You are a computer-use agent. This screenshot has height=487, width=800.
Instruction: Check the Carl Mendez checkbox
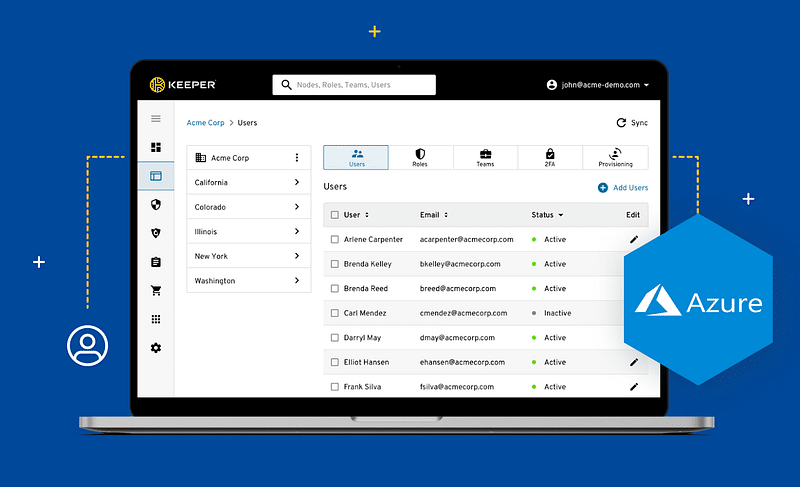335,313
